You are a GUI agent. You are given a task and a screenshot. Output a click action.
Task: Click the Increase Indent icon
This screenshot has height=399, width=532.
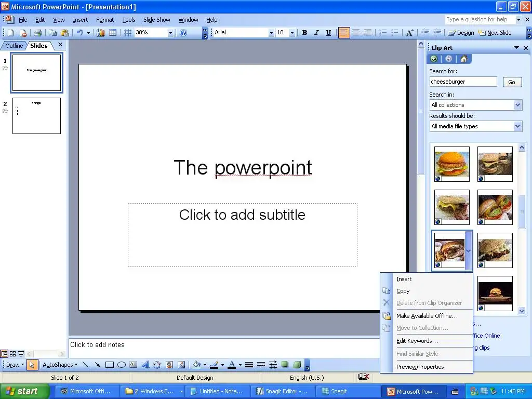pos(437,33)
